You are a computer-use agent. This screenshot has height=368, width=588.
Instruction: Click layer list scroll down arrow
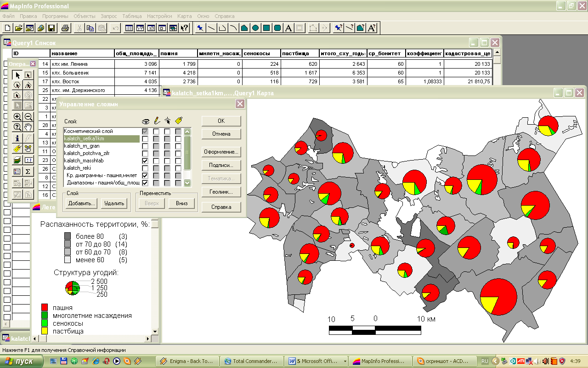[x=187, y=183]
